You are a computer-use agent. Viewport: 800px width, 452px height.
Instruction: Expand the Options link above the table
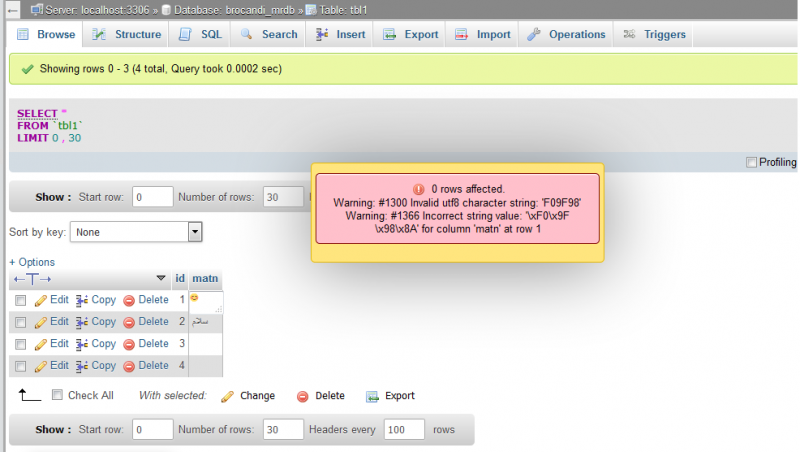point(32,262)
